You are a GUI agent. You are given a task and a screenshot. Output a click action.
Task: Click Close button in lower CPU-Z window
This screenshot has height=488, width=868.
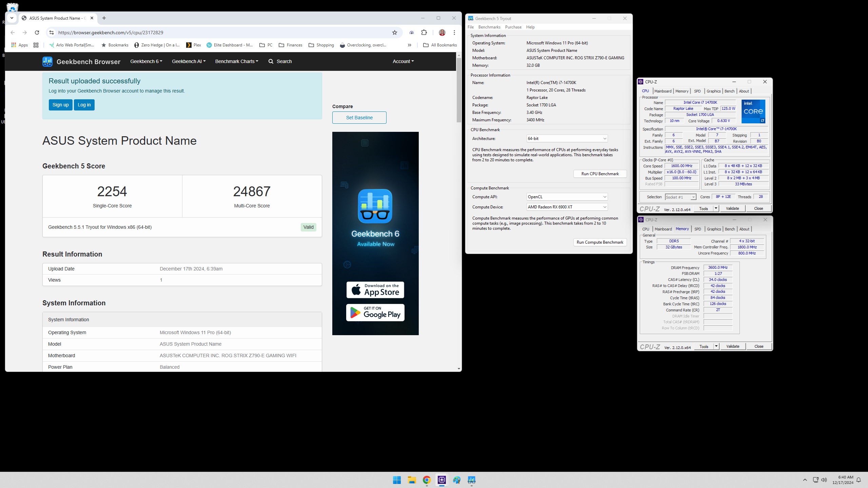(x=759, y=346)
